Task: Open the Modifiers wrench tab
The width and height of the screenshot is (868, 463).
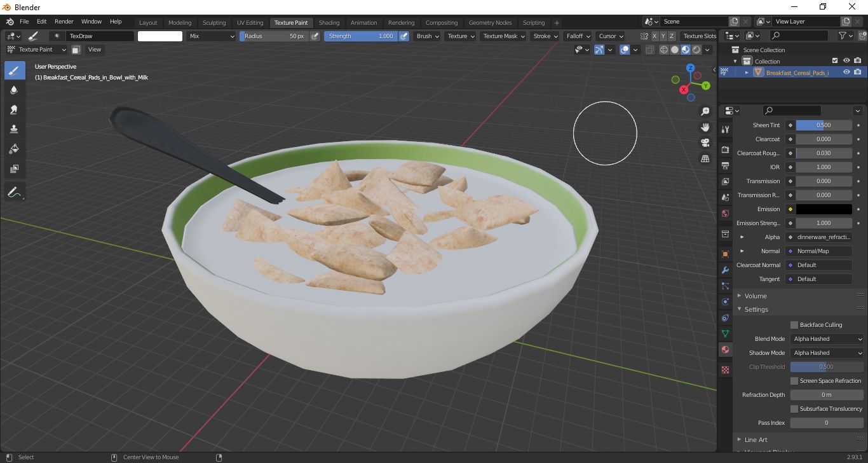Action: 725,270
